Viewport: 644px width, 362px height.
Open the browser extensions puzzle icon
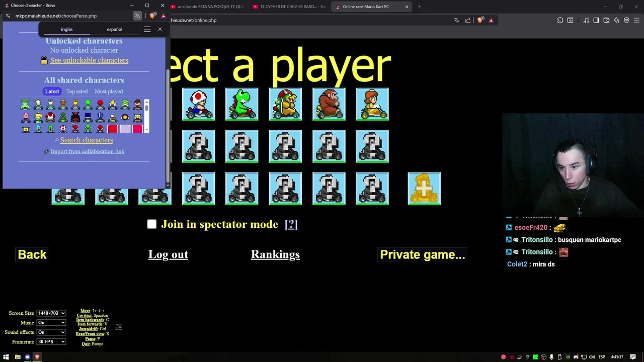[560, 20]
